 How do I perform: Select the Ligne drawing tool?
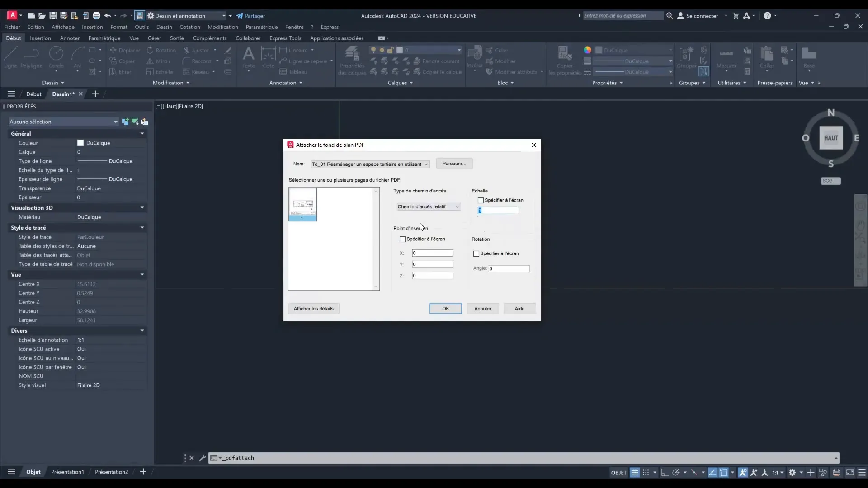(10, 57)
